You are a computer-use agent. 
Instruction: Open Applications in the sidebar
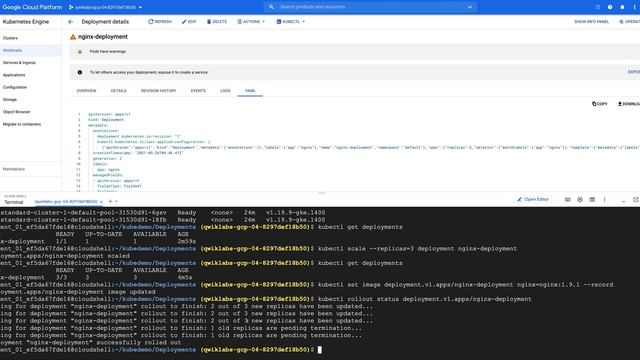[x=14, y=75]
